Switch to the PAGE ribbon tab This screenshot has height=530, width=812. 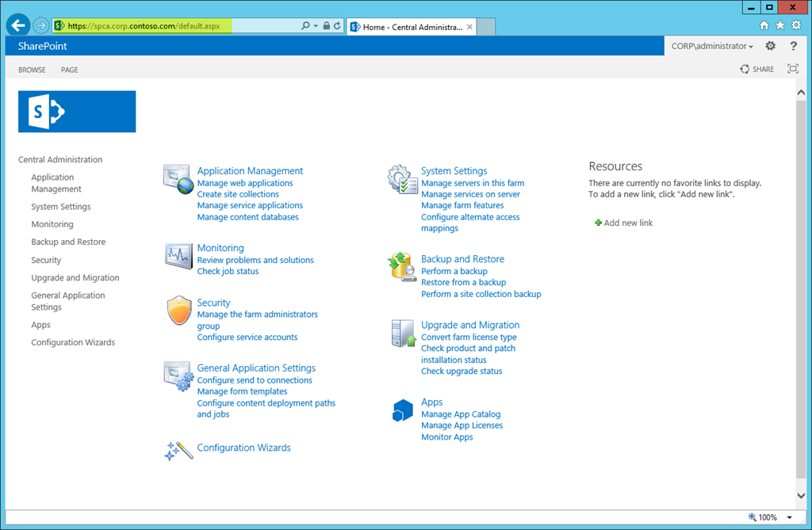(70, 70)
